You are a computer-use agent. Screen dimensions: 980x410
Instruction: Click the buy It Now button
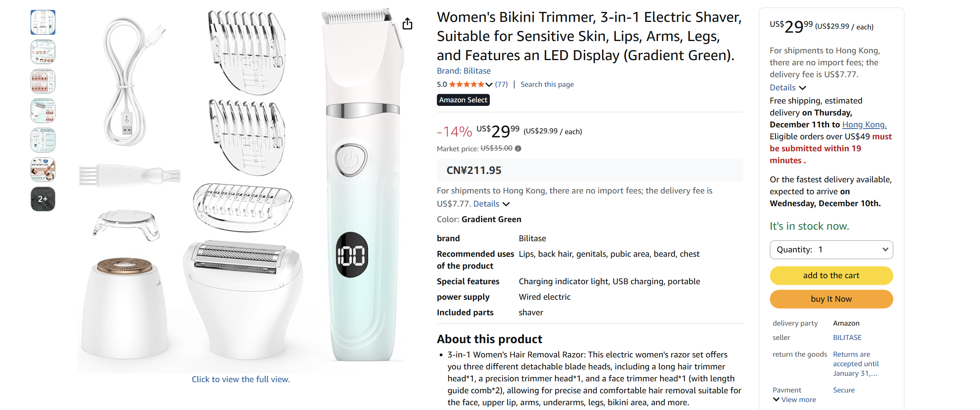tap(831, 299)
